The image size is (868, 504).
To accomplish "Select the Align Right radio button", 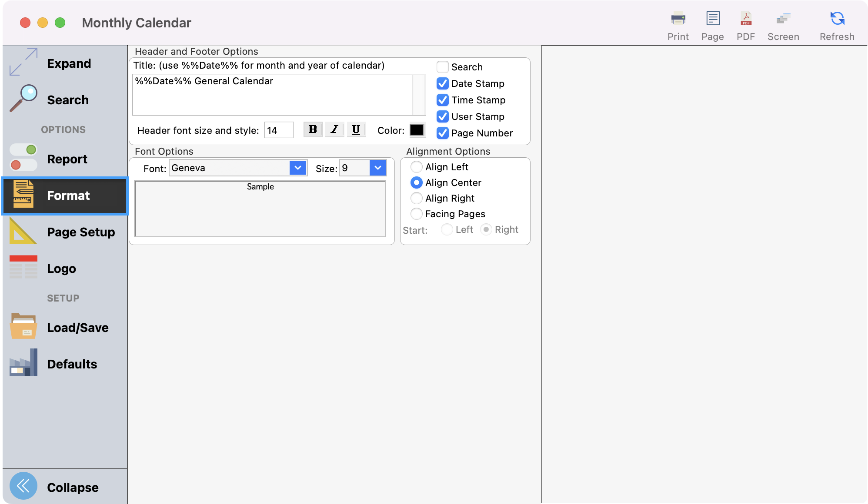I will tap(417, 198).
